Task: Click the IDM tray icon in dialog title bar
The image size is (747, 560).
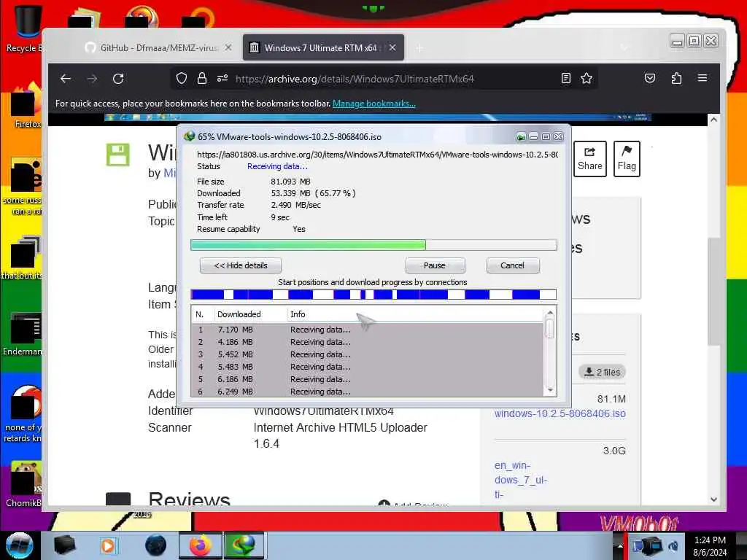Action: click(521, 137)
